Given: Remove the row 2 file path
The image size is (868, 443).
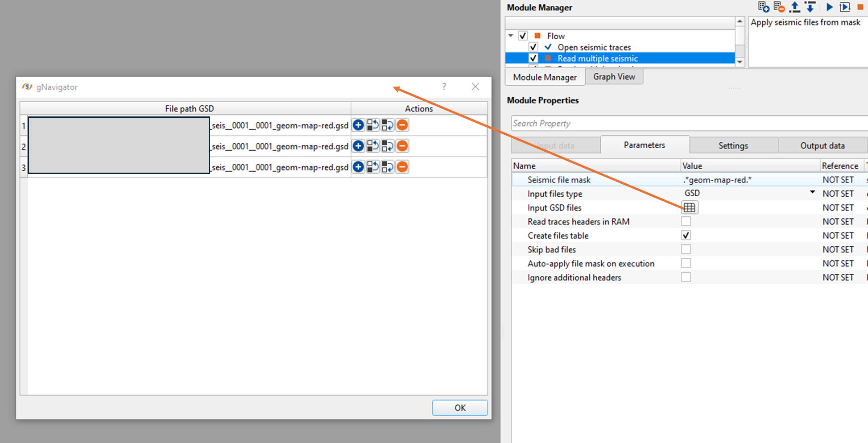Looking at the screenshot, I should (x=402, y=146).
